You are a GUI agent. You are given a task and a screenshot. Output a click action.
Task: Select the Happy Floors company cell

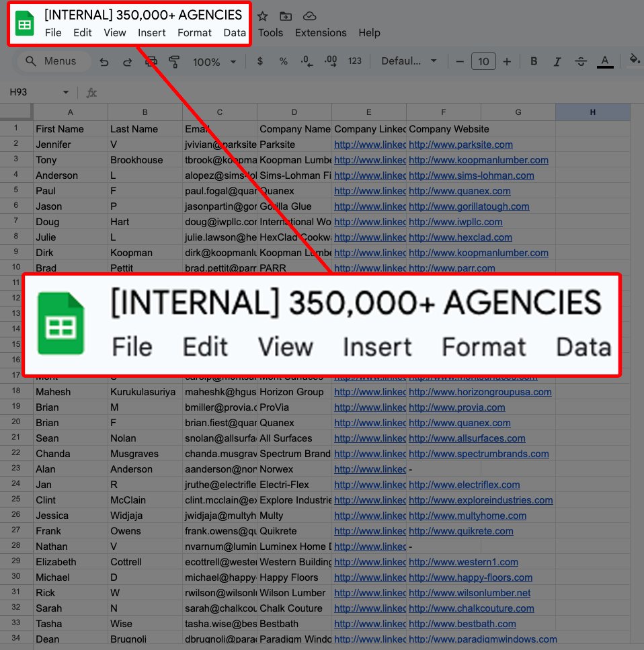(x=294, y=577)
